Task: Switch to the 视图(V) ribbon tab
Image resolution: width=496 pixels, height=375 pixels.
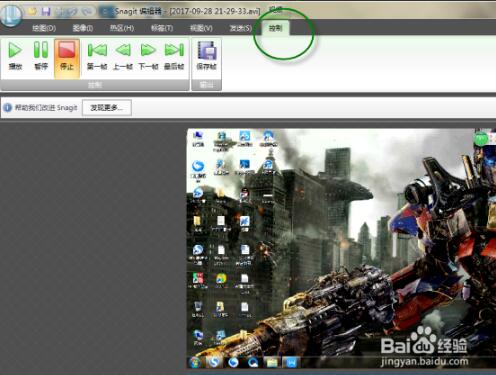Action: click(x=201, y=28)
